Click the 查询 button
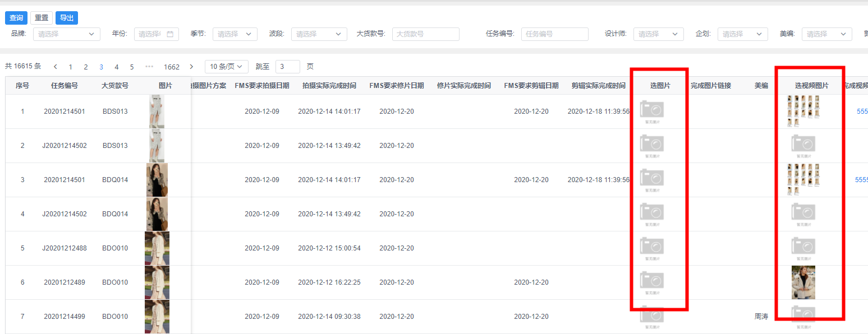 (16, 18)
